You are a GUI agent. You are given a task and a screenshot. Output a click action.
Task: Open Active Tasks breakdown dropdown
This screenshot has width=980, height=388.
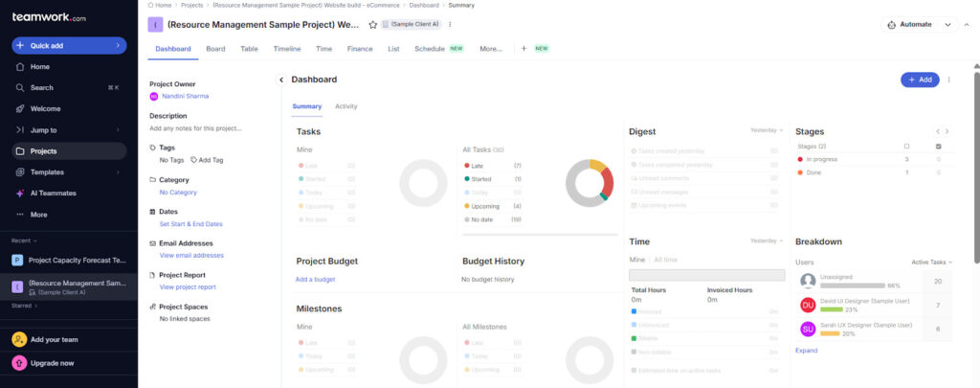[x=932, y=262]
